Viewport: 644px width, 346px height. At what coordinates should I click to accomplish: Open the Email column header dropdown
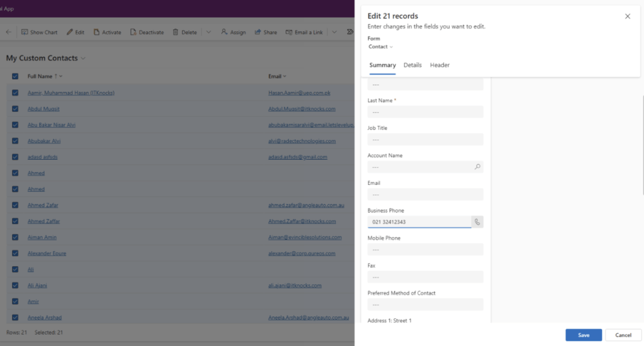pos(284,76)
